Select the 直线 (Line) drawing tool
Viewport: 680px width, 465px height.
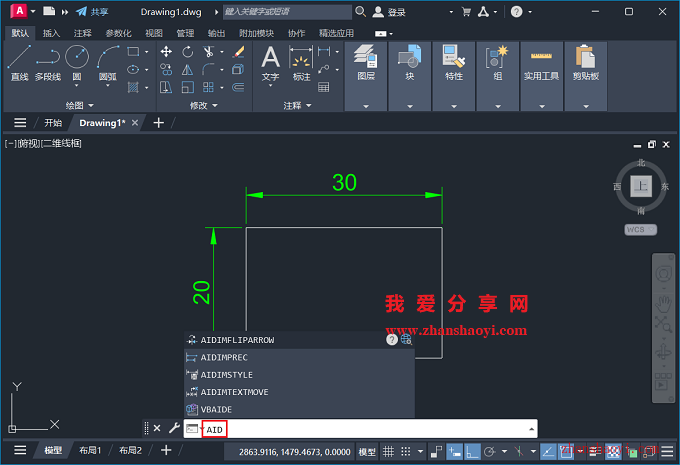pyautogui.click(x=19, y=63)
